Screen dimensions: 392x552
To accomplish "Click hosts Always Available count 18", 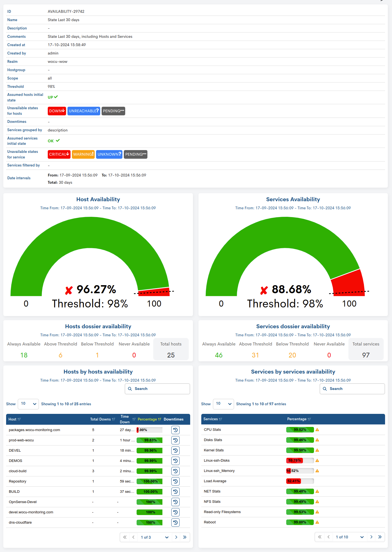I will [24, 355].
